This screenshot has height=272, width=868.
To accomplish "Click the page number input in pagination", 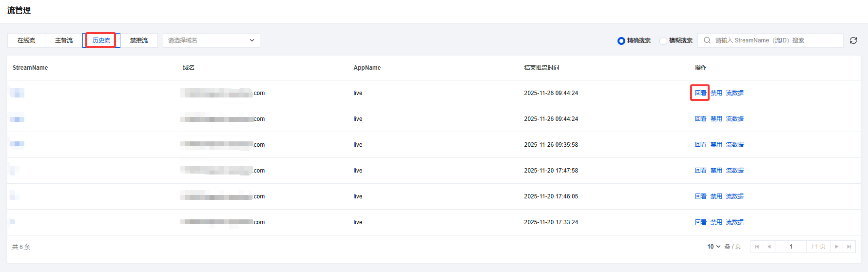I will pos(791,247).
